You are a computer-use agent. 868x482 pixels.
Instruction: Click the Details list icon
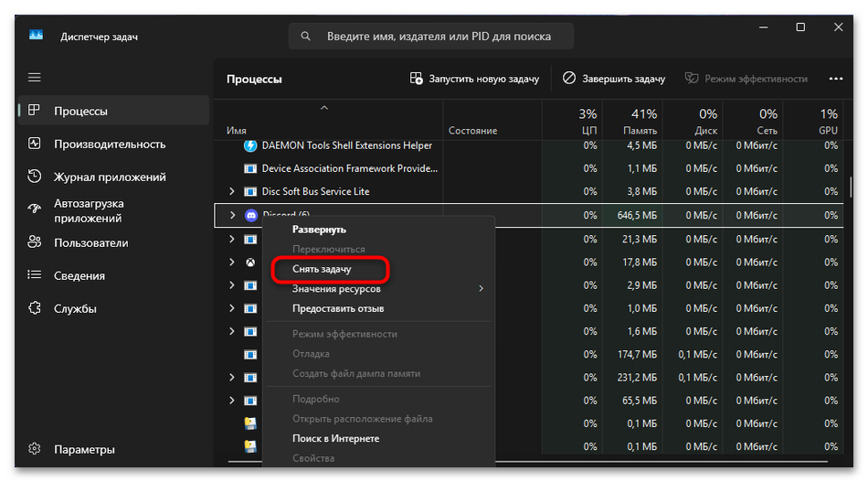click(35, 274)
